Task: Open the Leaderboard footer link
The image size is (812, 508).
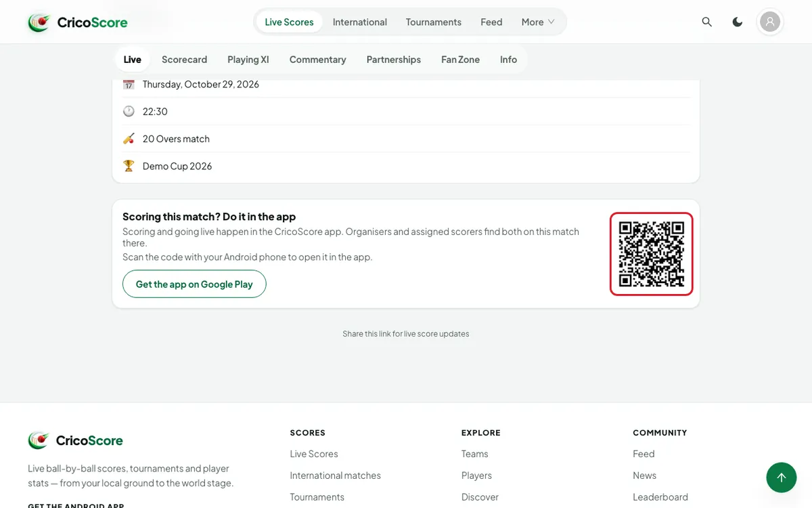Action: click(x=660, y=497)
